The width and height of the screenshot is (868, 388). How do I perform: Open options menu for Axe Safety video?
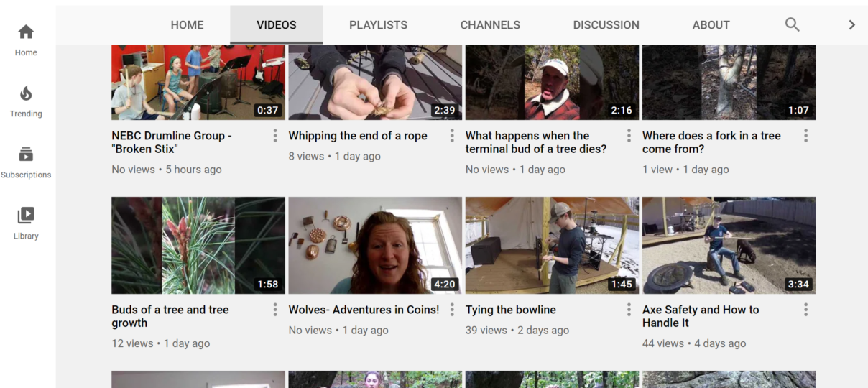[805, 310]
